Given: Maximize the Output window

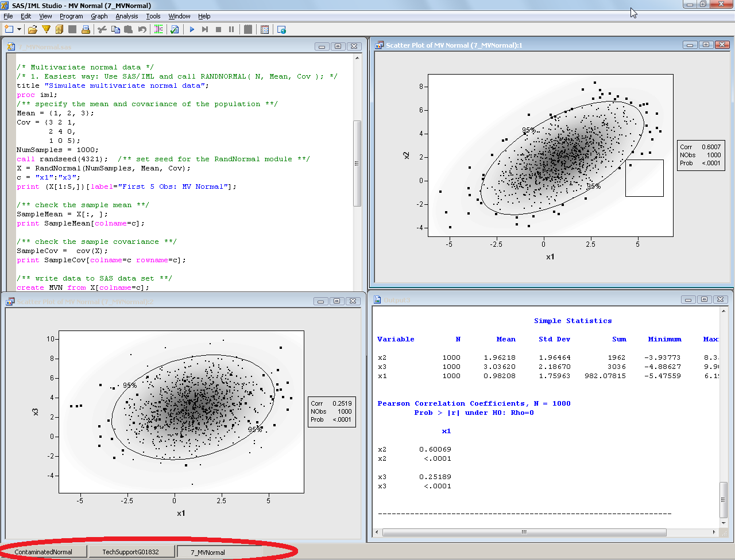Looking at the screenshot, I should 704,300.
